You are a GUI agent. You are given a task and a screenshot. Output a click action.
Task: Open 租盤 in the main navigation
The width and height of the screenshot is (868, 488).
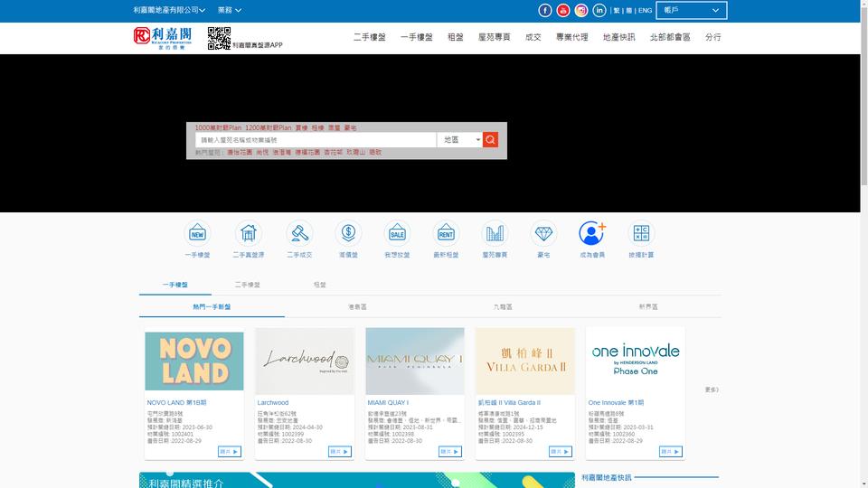click(455, 37)
